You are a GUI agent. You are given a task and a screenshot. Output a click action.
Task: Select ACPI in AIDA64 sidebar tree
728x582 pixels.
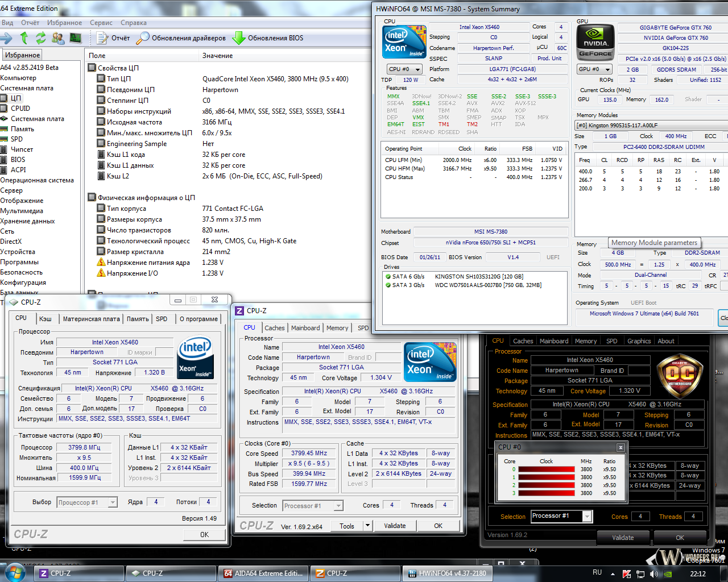pos(18,169)
